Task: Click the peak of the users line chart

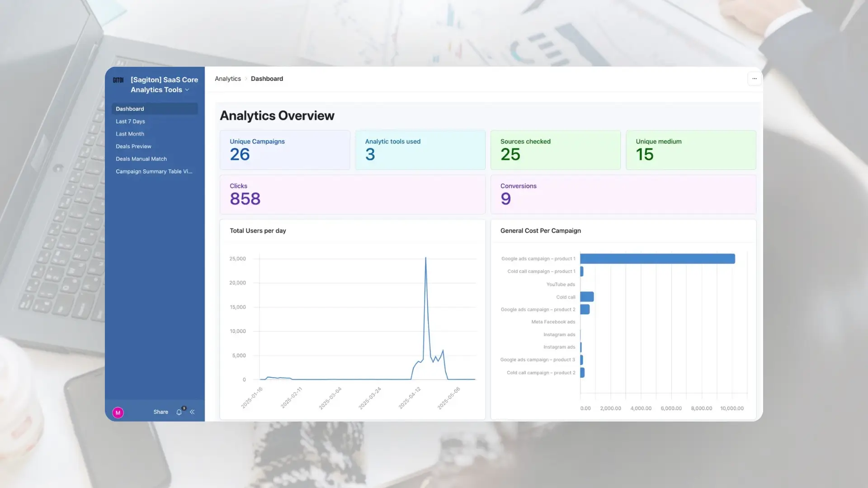Action: (425, 258)
